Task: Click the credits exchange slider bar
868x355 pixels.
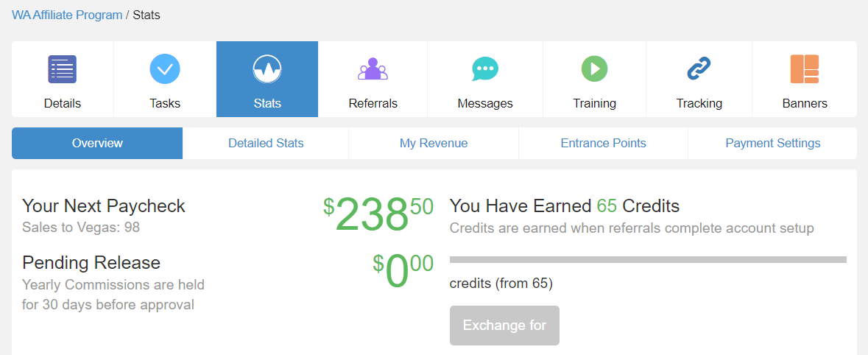Action: point(648,259)
